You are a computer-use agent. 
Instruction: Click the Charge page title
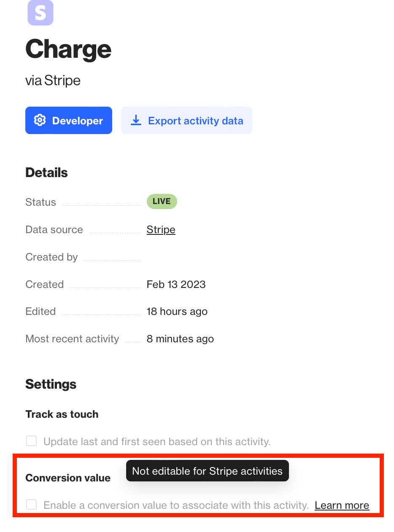(68, 49)
